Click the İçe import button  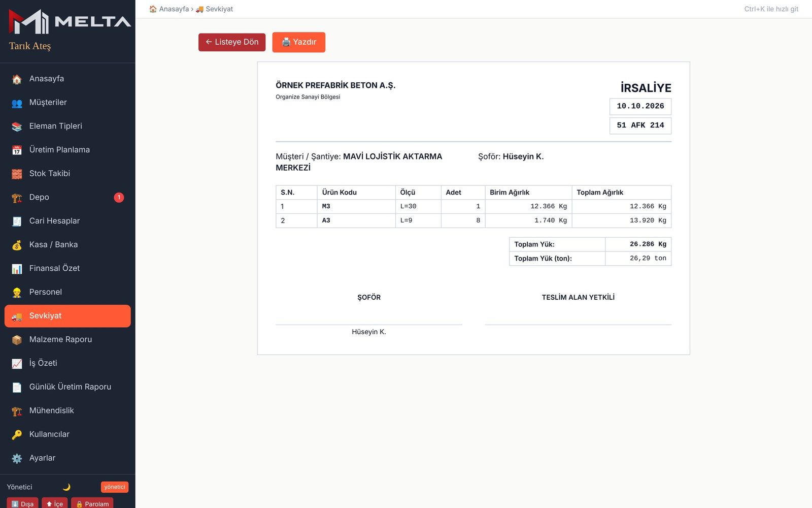(x=54, y=503)
